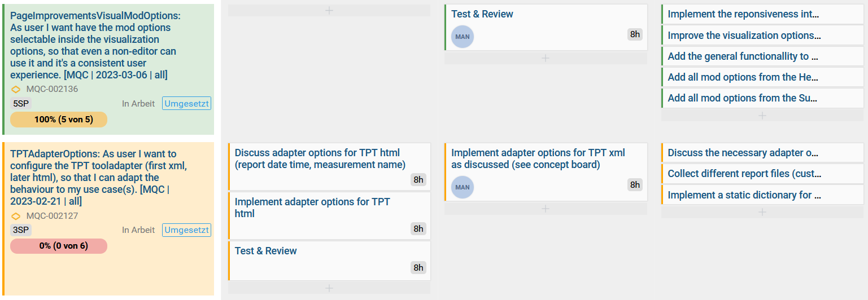The height and width of the screenshot is (300, 868).
Task: Add card below Implement a static dictionary
Action: point(762,212)
